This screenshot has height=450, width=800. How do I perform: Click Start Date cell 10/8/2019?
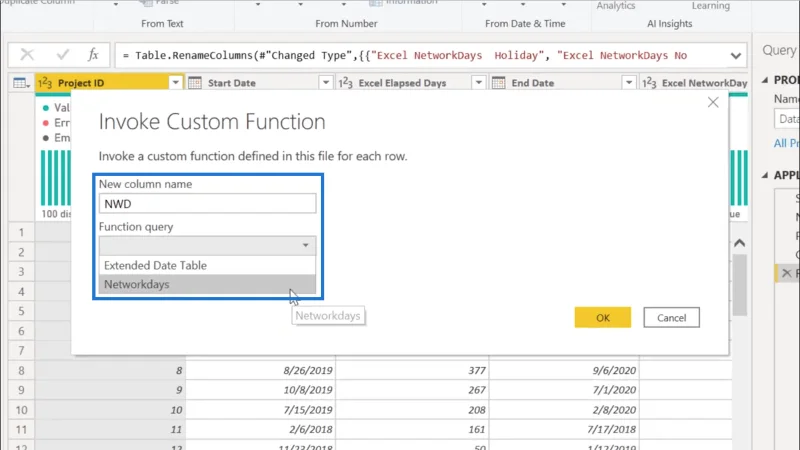coord(261,390)
